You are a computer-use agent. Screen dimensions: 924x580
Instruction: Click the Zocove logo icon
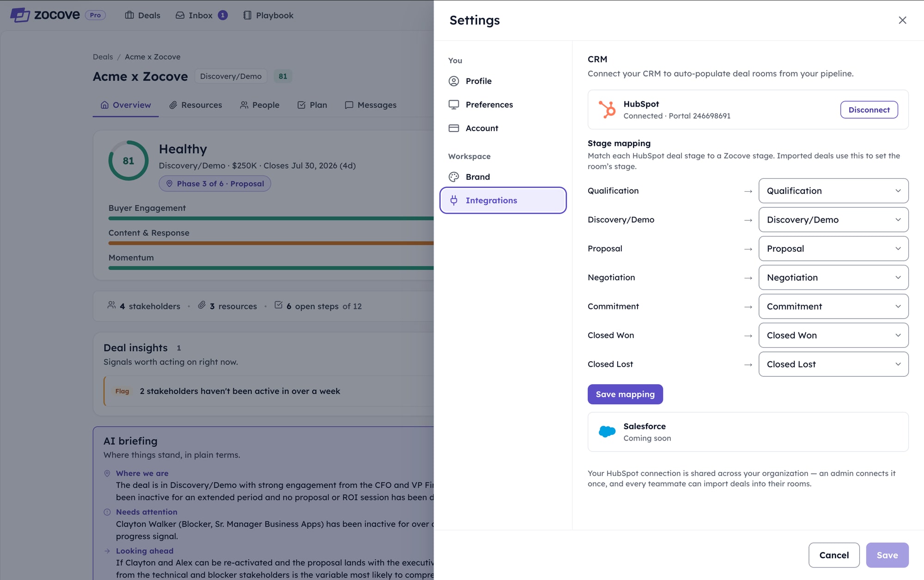point(20,15)
